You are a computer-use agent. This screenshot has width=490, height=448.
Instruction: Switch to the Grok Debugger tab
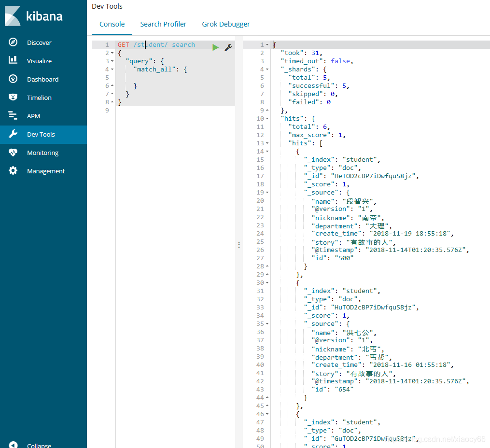[226, 24]
